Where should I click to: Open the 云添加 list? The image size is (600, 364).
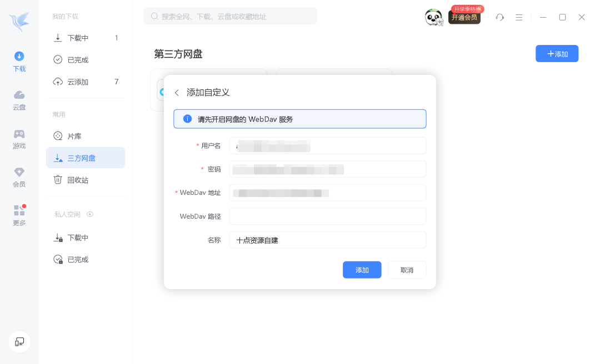(86, 82)
